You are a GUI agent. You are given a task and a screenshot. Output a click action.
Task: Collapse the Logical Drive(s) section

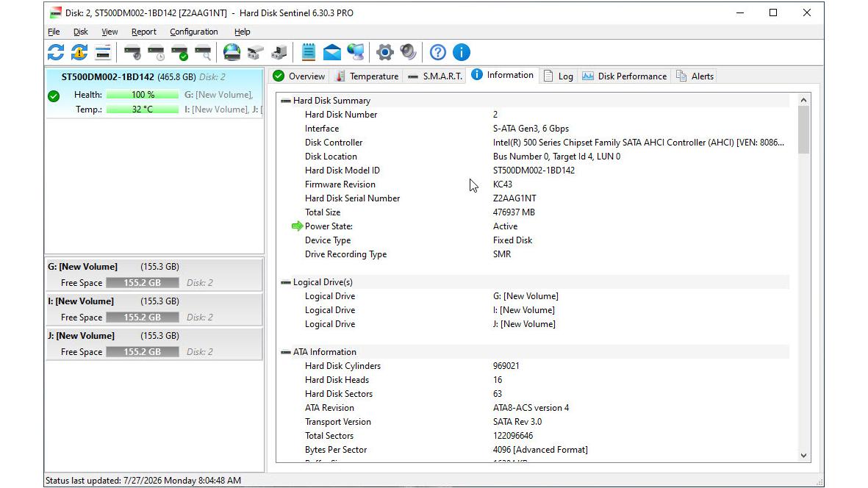tap(286, 282)
